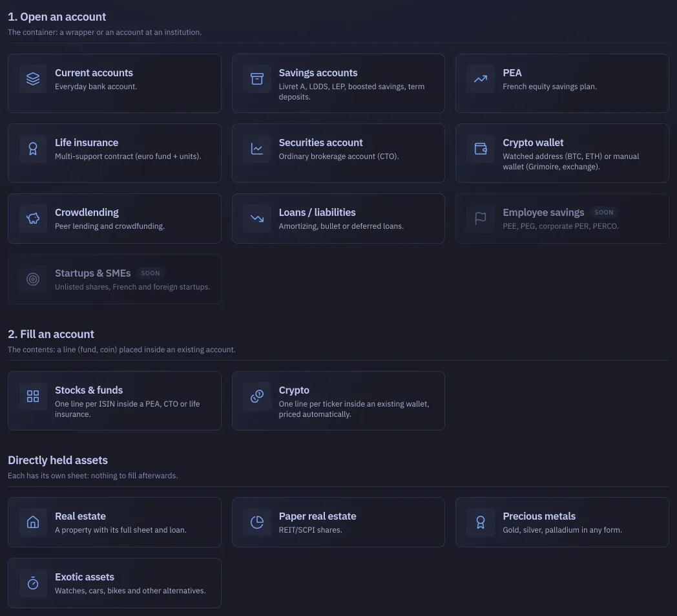Click the stopwatch icon on Exotic assets
This screenshot has width=677, height=616.
[33, 583]
